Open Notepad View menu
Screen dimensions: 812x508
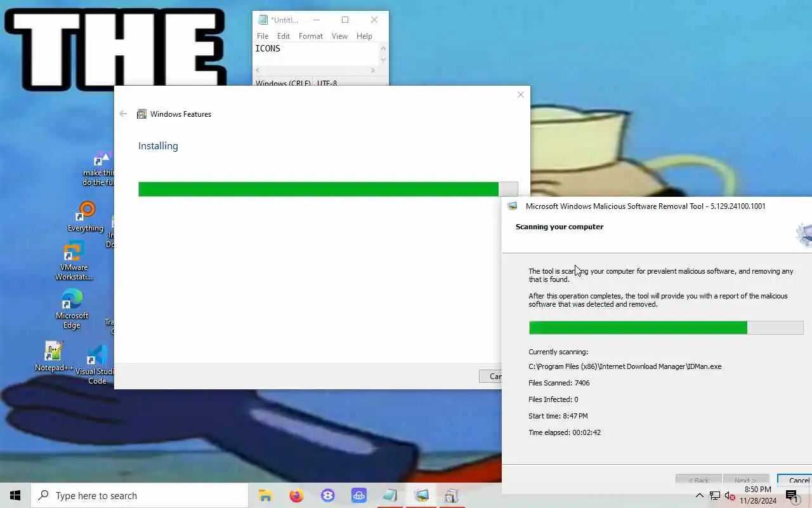[339, 36]
